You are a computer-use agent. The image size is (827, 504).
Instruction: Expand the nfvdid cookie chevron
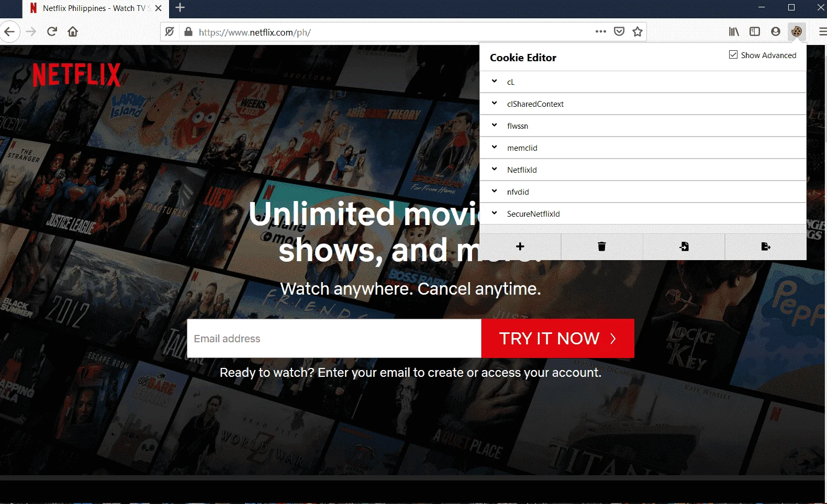(x=494, y=191)
